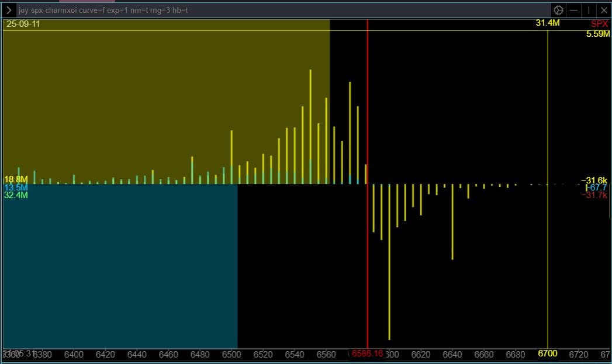Click the highlighted 6700 strike label
The height and width of the screenshot is (364, 612).
tap(547, 353)
